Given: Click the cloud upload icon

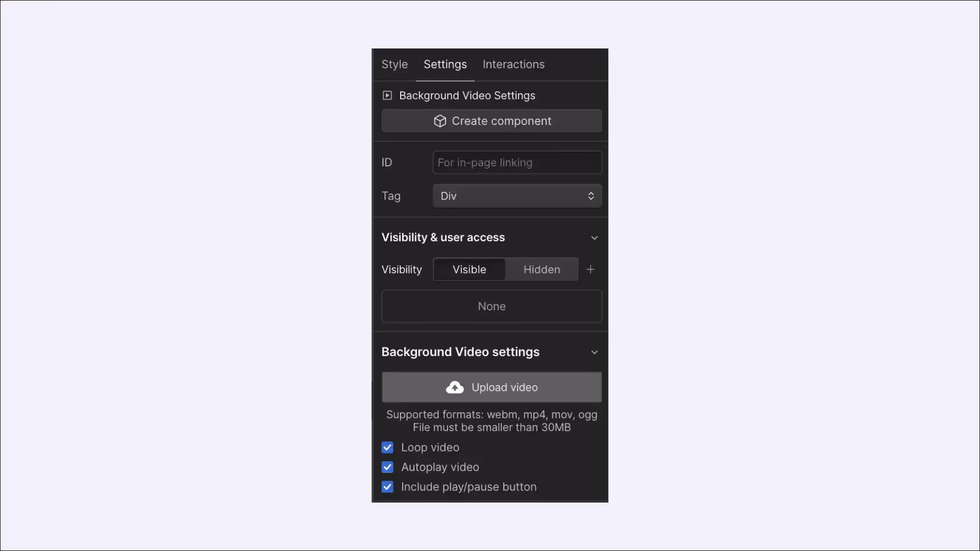Looking at the screenshot, I should [x=455, y=387].
